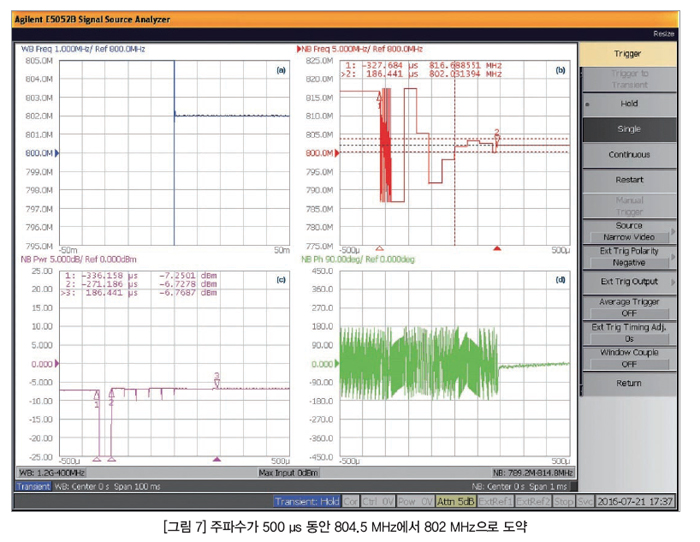Click the Trigger to Transient softkey
Screen dimensions: 700x542
pos(629,79)
